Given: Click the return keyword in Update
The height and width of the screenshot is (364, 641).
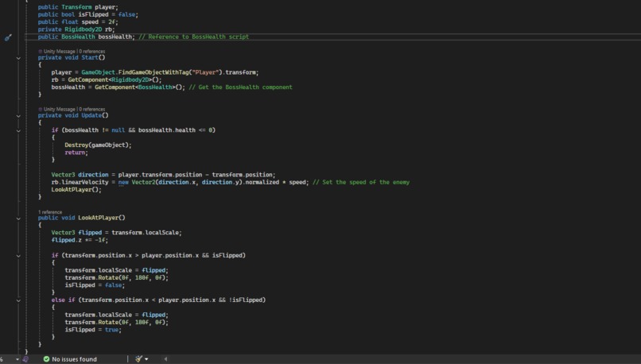Looking at the screenshot, I should [75, 153].
